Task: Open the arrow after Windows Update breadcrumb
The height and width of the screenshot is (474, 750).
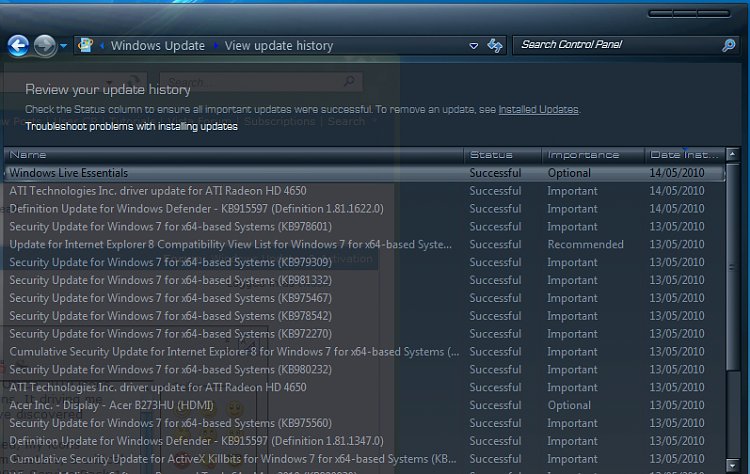Action: tap(216, 46)
